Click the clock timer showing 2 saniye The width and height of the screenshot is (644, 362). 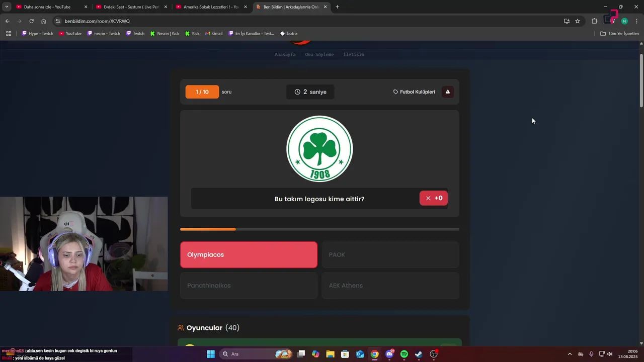[310, 92]
